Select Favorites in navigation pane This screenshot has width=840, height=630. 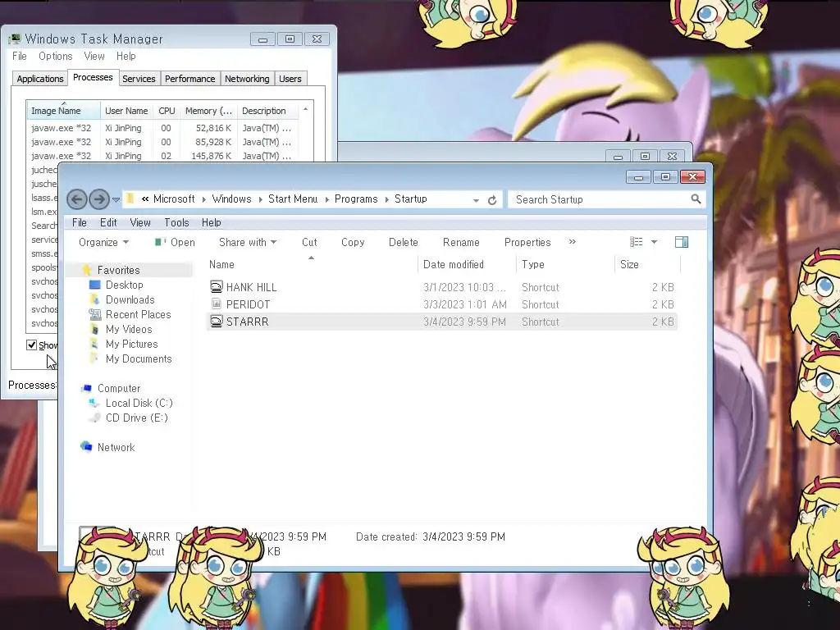click(118, 270)
